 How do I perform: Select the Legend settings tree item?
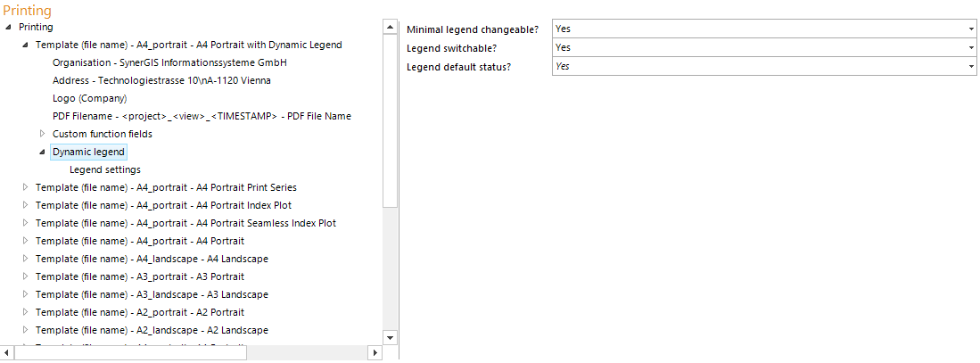tap(104, 169)
